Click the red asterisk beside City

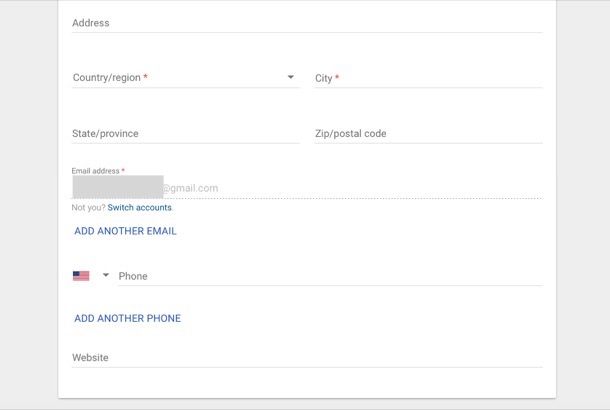pos(337,77)
